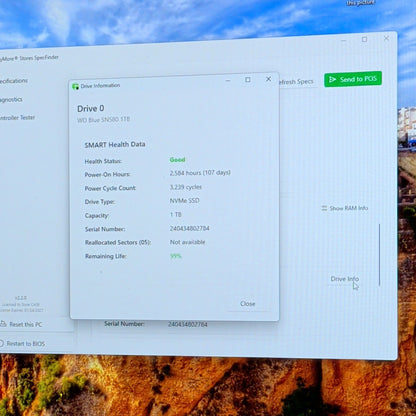
Task: Close the Spec Finder main window
Action: pyautogui.click(x=386, y=38)
